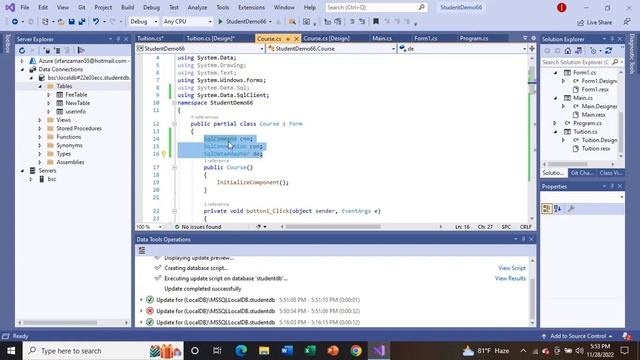This screenshot has height=360, width=640.
Task: Toggle Categorized view in Properties panel
Action: coord(547,209)
